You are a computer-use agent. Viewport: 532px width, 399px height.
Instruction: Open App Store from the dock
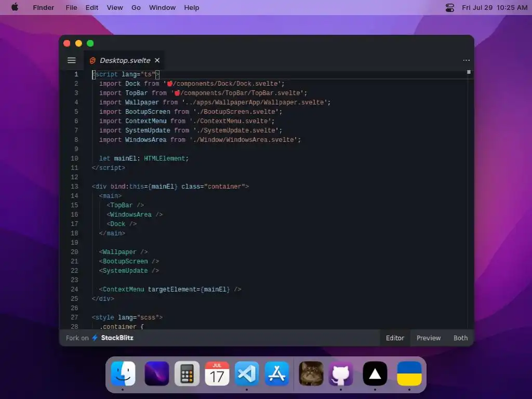277,374
